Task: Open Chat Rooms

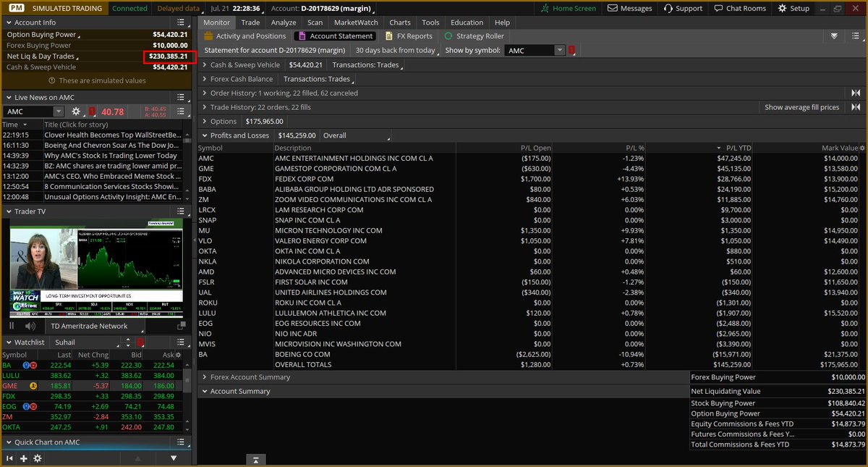Action: (x=739, y=8)
